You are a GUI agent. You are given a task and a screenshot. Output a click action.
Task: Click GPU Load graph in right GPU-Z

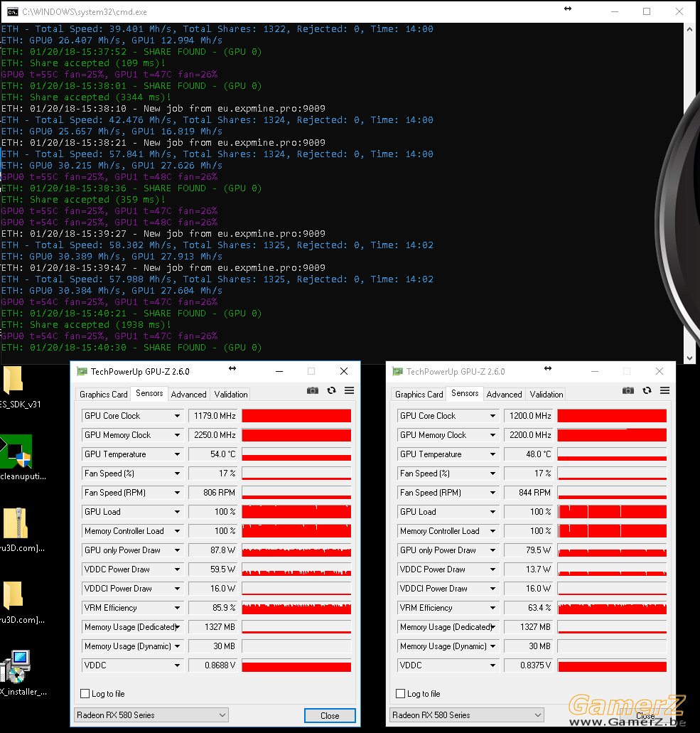click(x=612, y=511)
